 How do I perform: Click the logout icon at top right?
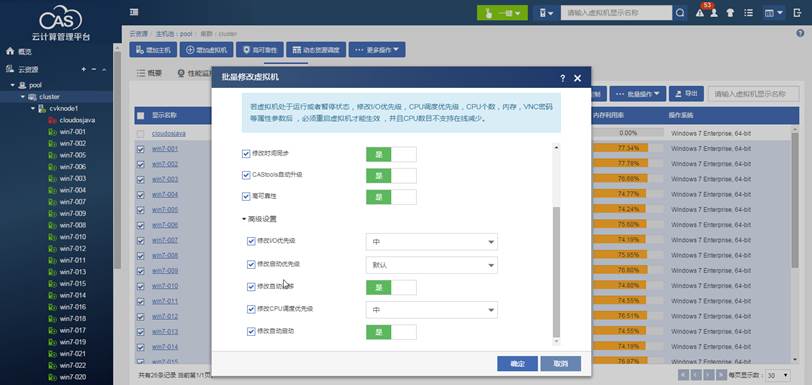point(798,13)
